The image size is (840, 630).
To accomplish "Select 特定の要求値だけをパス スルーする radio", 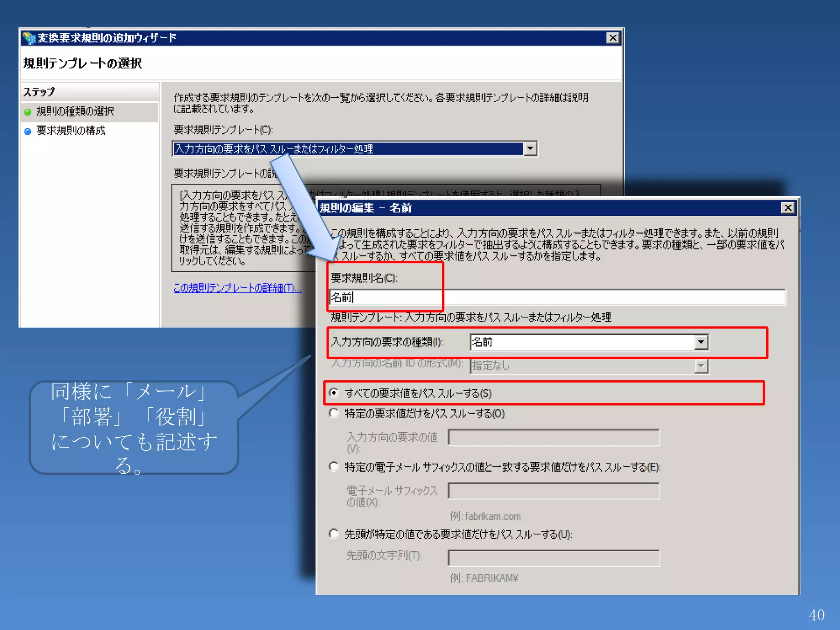I will (334, 413).
